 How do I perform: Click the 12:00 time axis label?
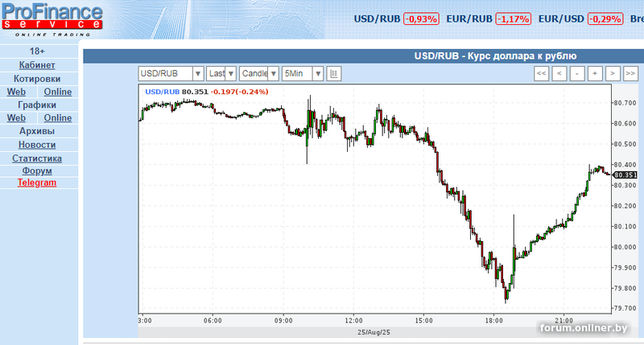tap(353, 321)
